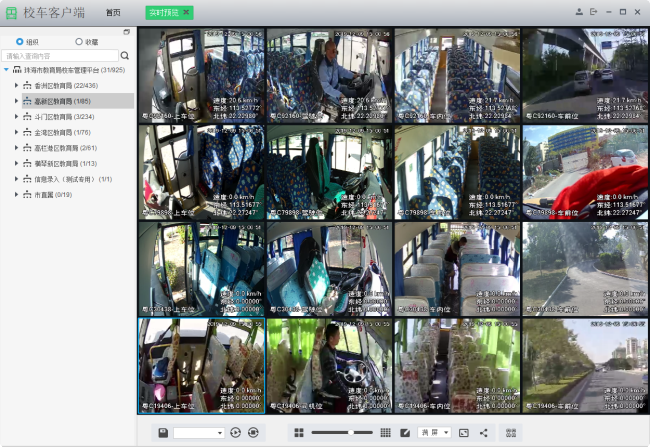Switch to the 首页 tab
Screen dimensions: 650x447
pos(113,12)
